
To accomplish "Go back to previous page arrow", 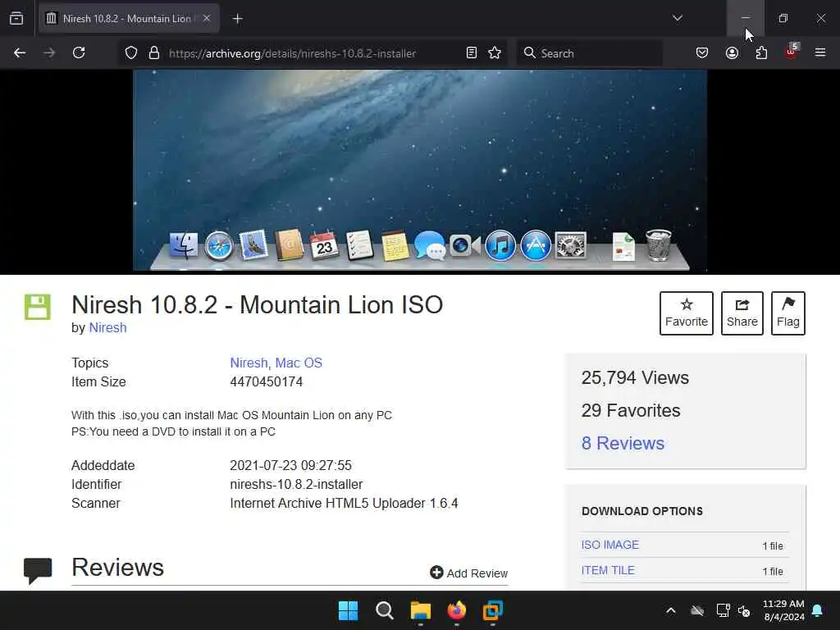I will click(20, 52).
